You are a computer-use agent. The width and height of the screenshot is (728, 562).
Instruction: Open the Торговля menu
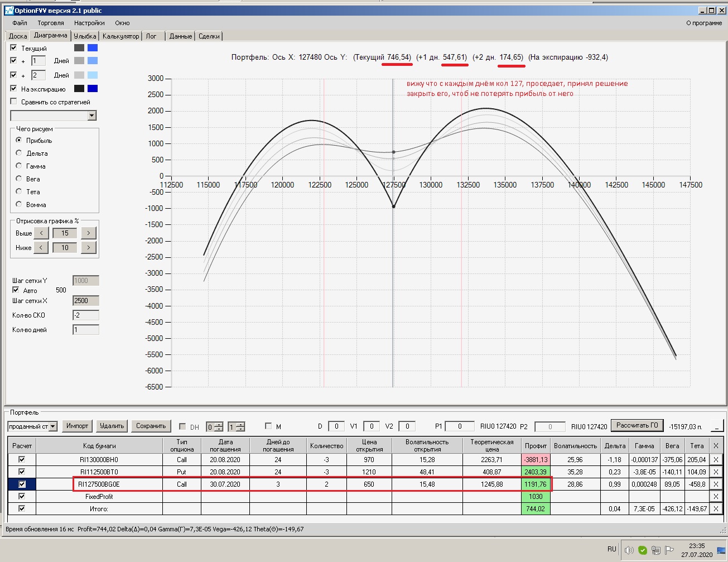(51, 23)
